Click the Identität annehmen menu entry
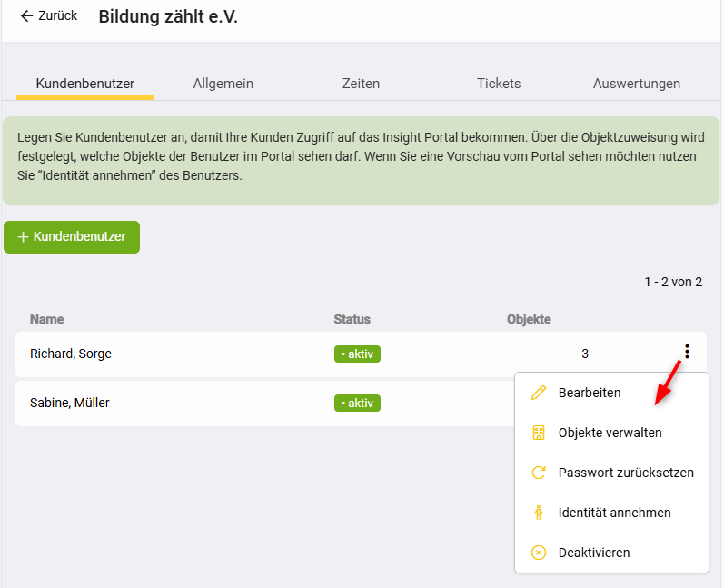724x588 pixels. point(614,513)
